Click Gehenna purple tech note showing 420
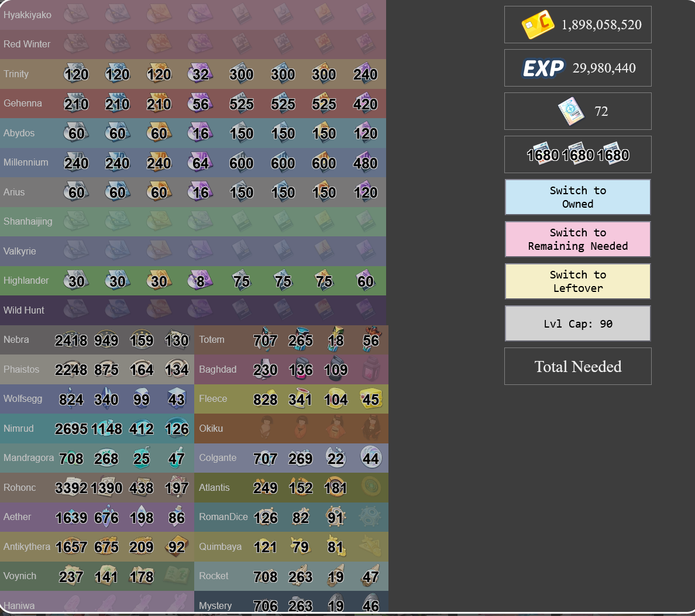The height and width of the screenshot is (616, 695). tap(365, 104)
